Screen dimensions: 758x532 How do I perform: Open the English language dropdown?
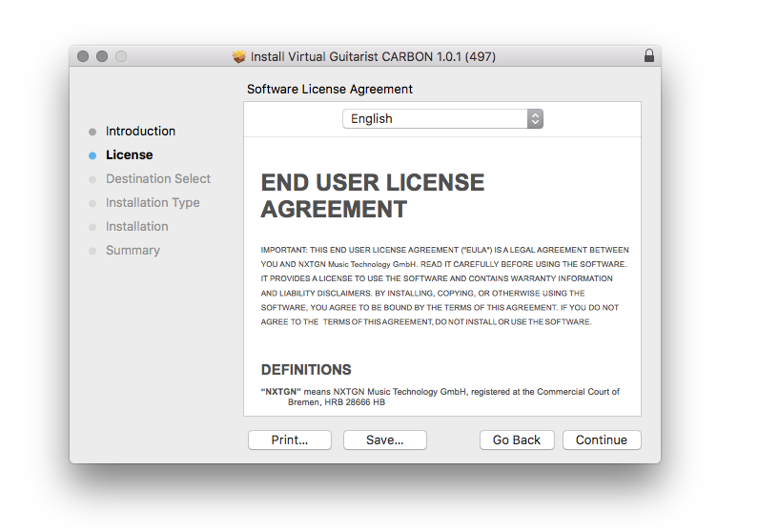[441, 119]
